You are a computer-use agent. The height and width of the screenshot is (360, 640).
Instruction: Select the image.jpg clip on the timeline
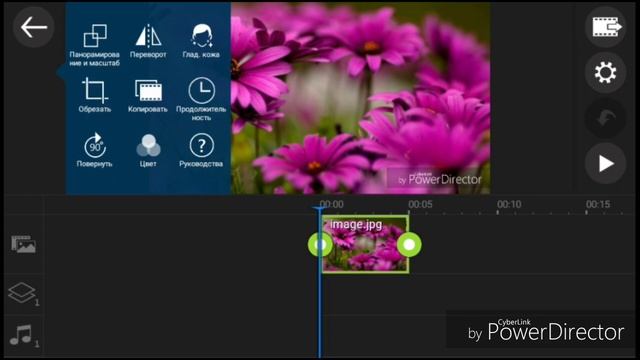pyautogui.click(x=365, y=244)
